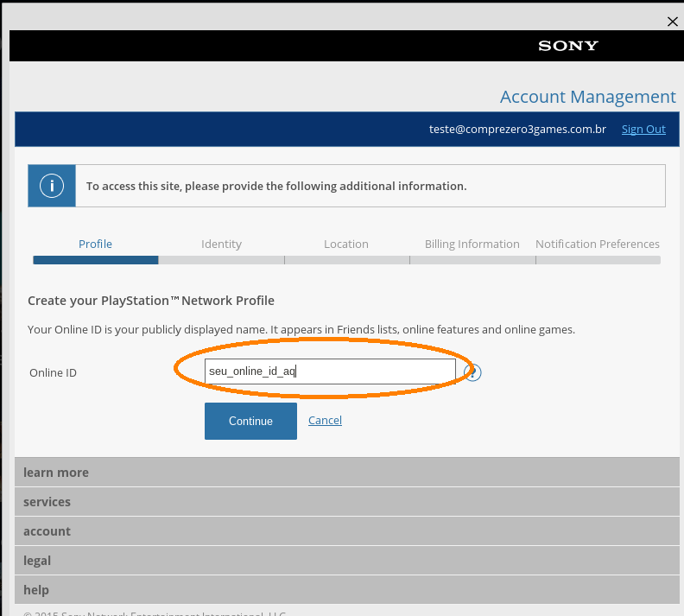Viewport: 684px width, 616px height.
Task: Expand the account section
Action: coord(347,531)
